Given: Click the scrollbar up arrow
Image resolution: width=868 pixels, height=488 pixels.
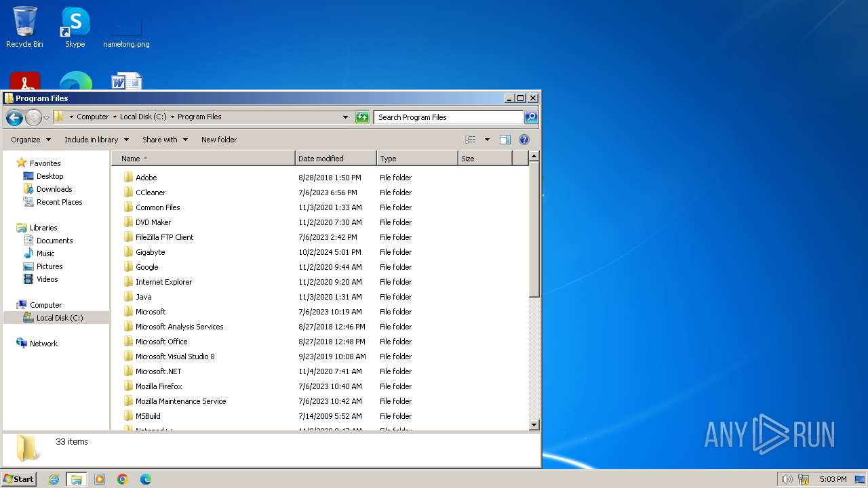Looking at the screenshot, I should point(534,157).
